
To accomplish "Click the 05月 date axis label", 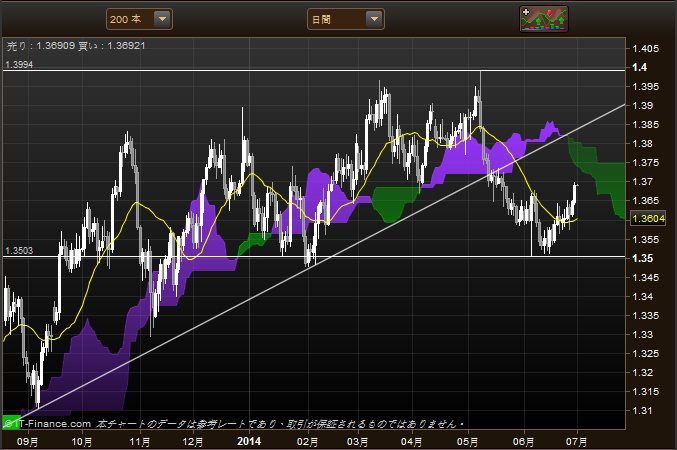I will pos(468,442).
